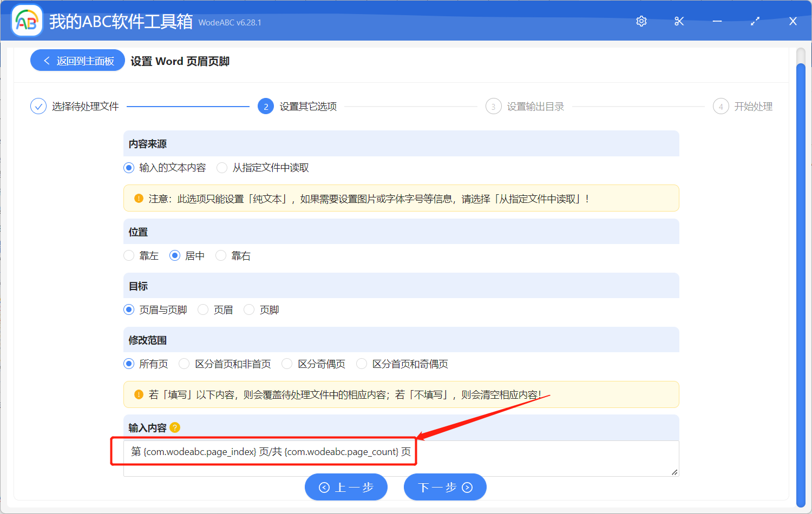
Task: Open the settings gear icon
Action: pyautogui.click(x=641, y=21)
